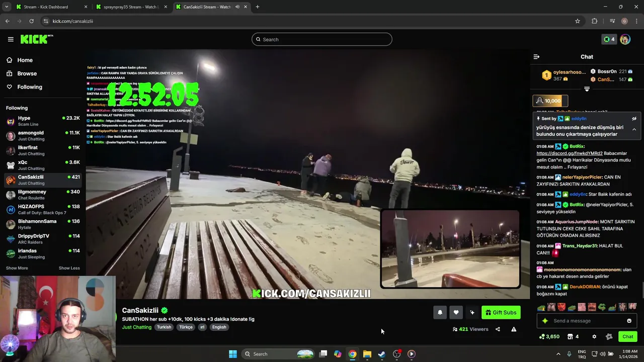Screen dimensions: 644x362
Task: Open xQc channel in Following list
Action: tap(43, 165)
